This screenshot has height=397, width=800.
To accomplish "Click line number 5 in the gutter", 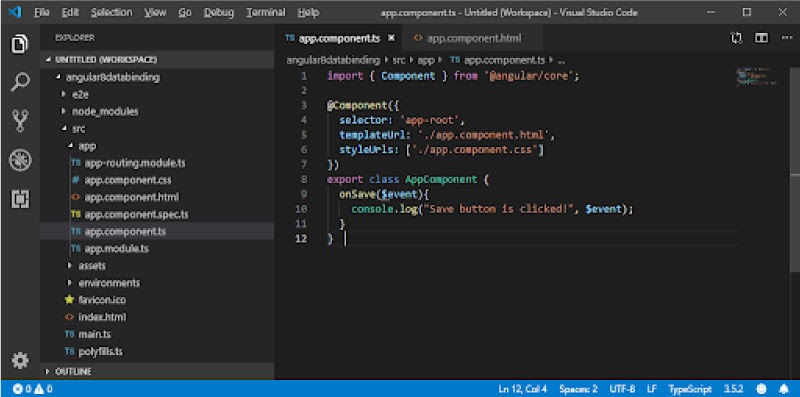I will click(x=304, y=135).
